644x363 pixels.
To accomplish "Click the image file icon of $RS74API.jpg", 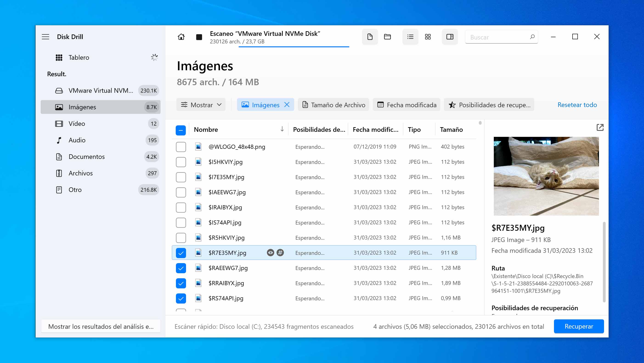I will click(x=198, y=298).
